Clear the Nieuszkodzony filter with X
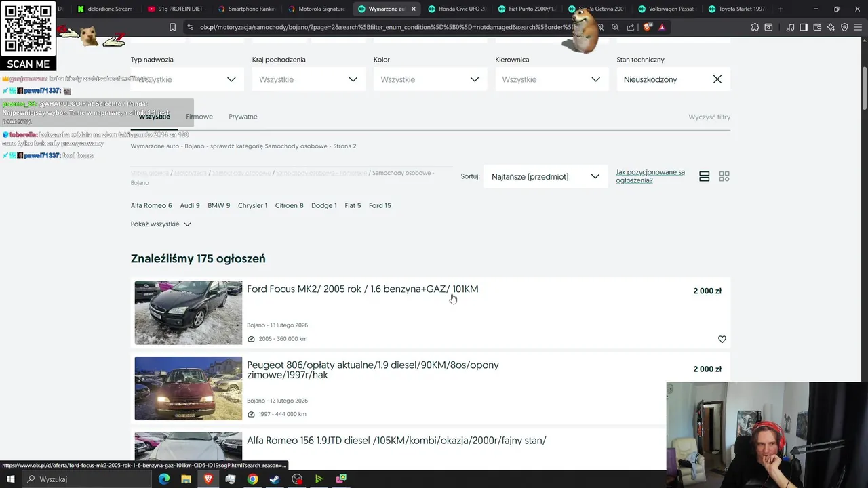Viewport: 868px width, 488px height. pyautogui.click(x=717, y=79)
